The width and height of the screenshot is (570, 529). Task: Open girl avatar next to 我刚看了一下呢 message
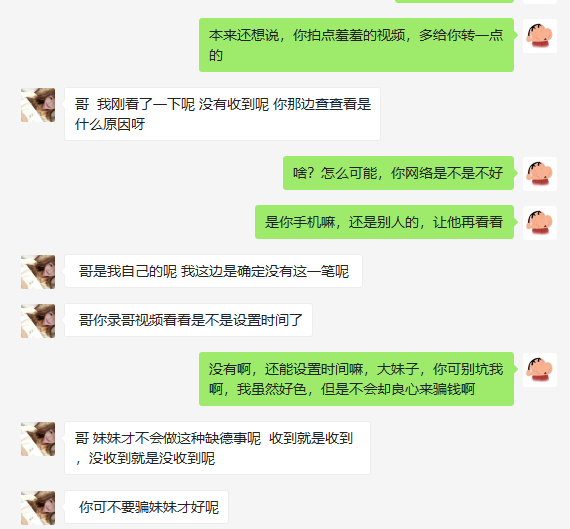38,105
